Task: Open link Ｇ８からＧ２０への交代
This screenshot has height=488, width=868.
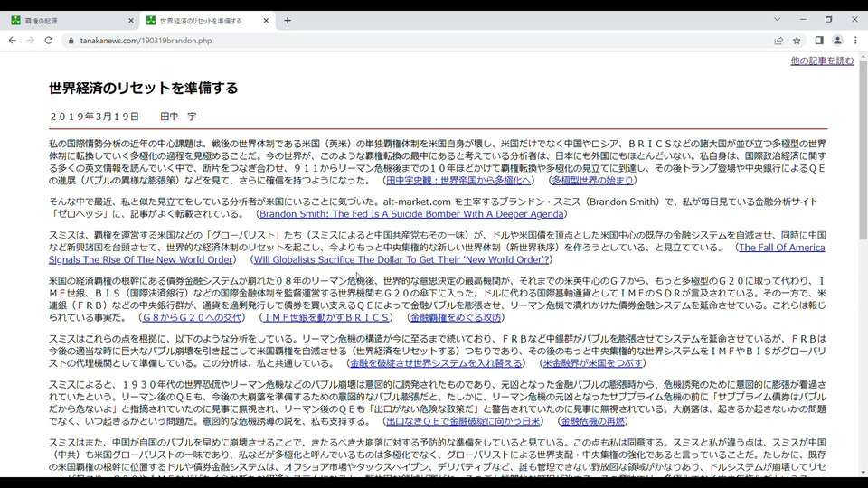Action: 192,317
